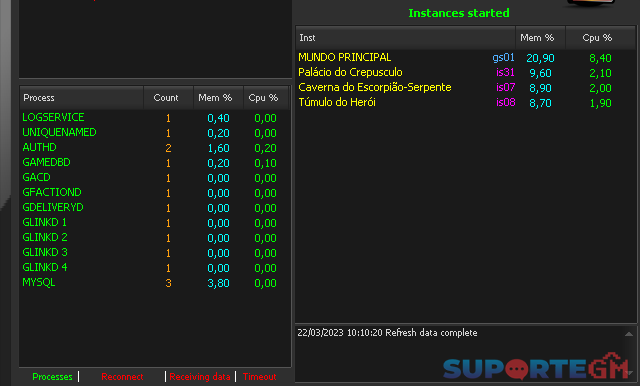640x386 pixels.
Task: Click the Processes status label
Action: tap(52, 377)
